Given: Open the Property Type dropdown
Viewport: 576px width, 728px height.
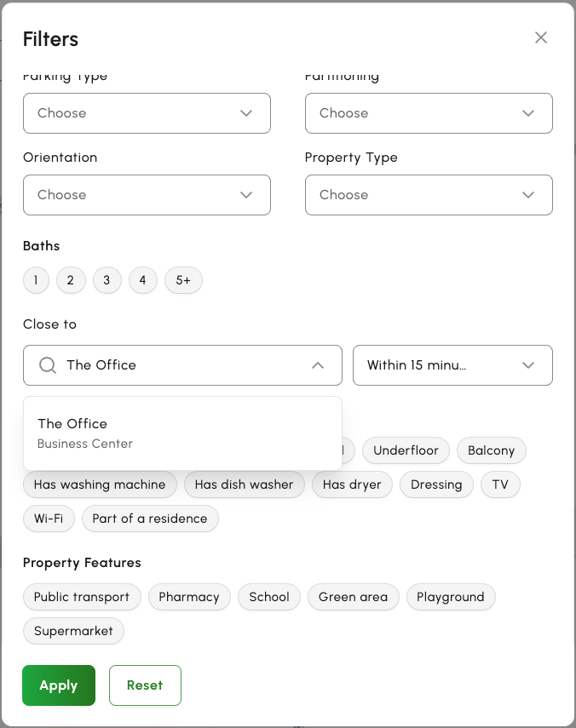Looking at the screenshot, I should (429, 195).
